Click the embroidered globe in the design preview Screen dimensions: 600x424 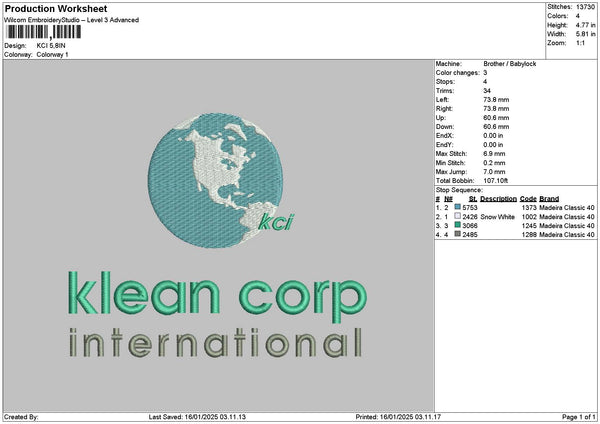click(215, 180)
